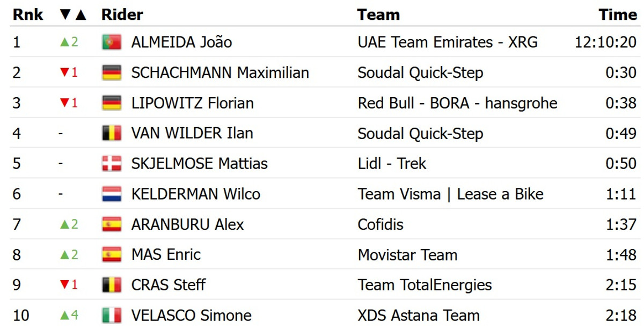The height and width of the screenshot is (329, 644).
Task: Click the Italian flag beside VELASCO Simone
Action: [112, 316]
